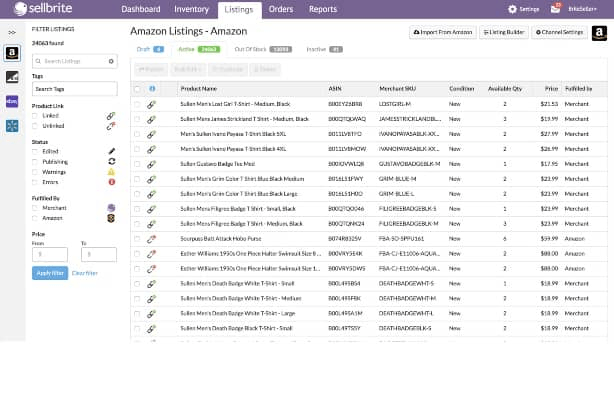Select the eBay channel sidebar icon
614x400 pixels.
[12, 101]
